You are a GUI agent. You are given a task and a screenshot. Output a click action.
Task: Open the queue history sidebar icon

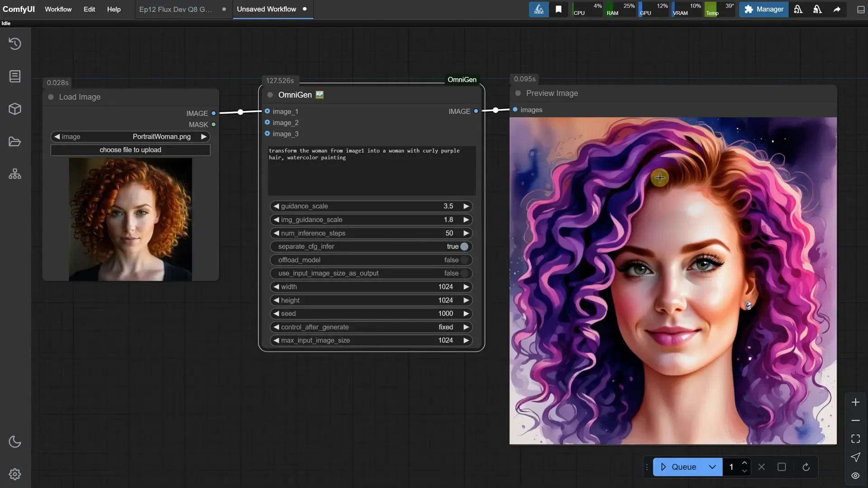pos(15,44)
